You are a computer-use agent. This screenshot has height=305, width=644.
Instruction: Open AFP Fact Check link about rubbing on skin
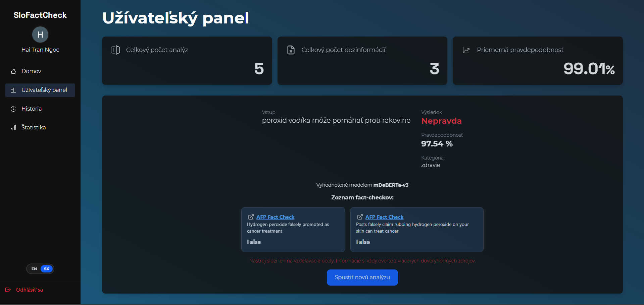[x=384, y=217]
